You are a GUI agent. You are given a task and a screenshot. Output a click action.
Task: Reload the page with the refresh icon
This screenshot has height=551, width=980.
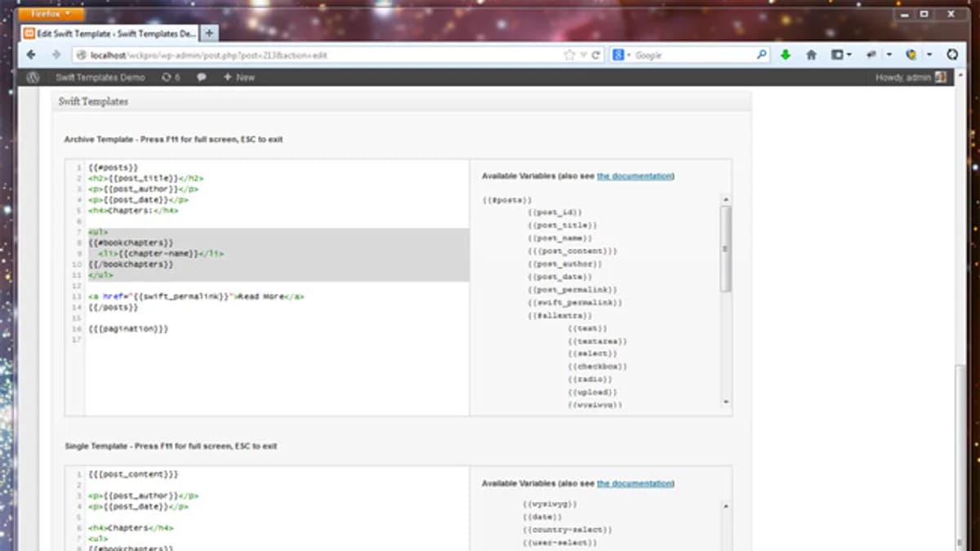click(x=596, y=56)
